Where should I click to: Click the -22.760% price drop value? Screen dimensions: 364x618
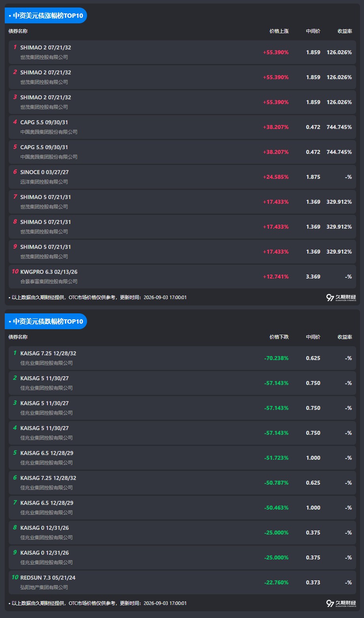[x=276, y=582]
